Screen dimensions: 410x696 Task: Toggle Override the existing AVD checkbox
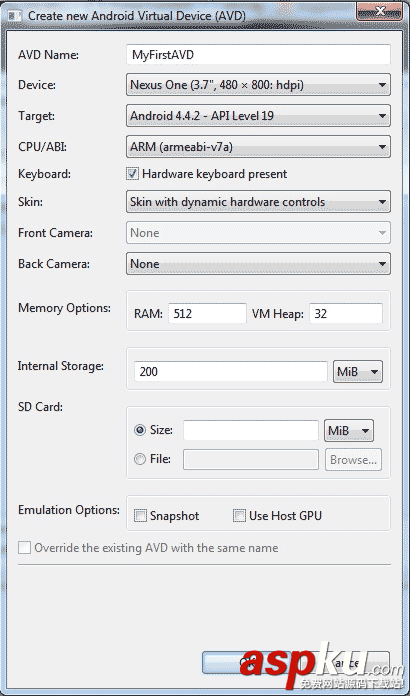point(24,548)
